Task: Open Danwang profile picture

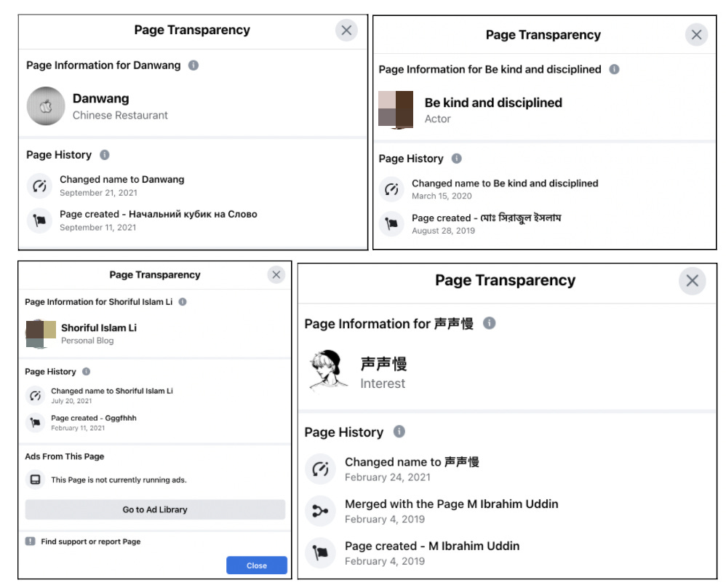Action: pos(46,106)
